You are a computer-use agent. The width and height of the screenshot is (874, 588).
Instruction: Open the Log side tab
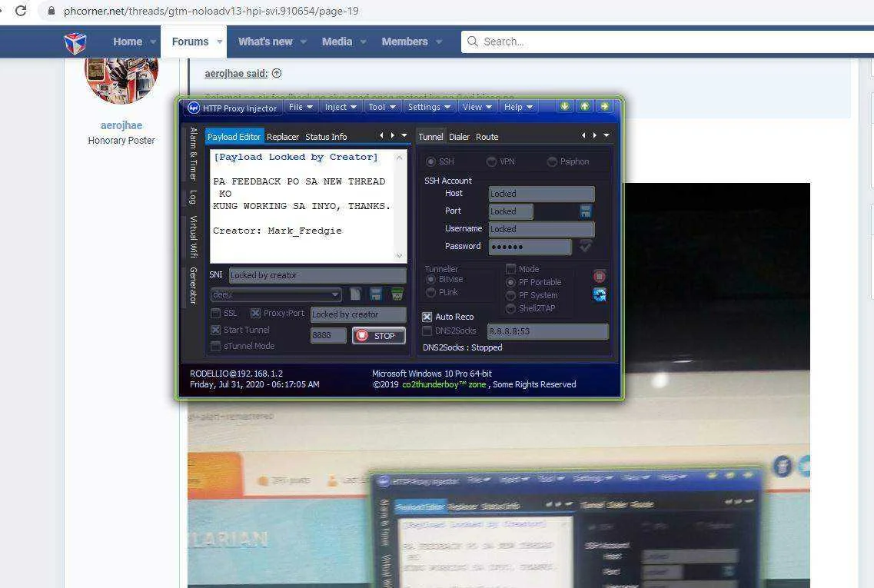pos(193,198)
